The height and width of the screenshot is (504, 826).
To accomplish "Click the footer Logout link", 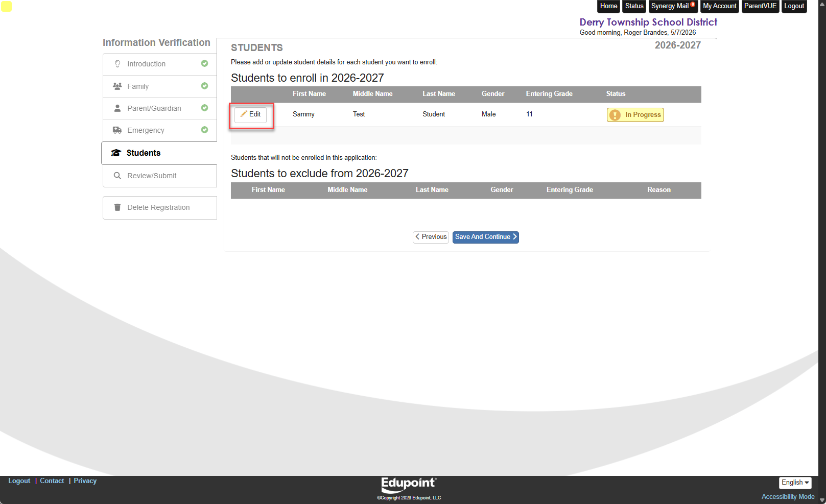I will (19, 481).
